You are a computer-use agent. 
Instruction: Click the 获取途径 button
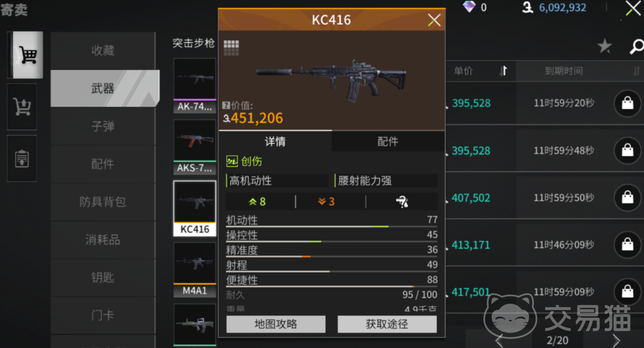tap(387, 324)
